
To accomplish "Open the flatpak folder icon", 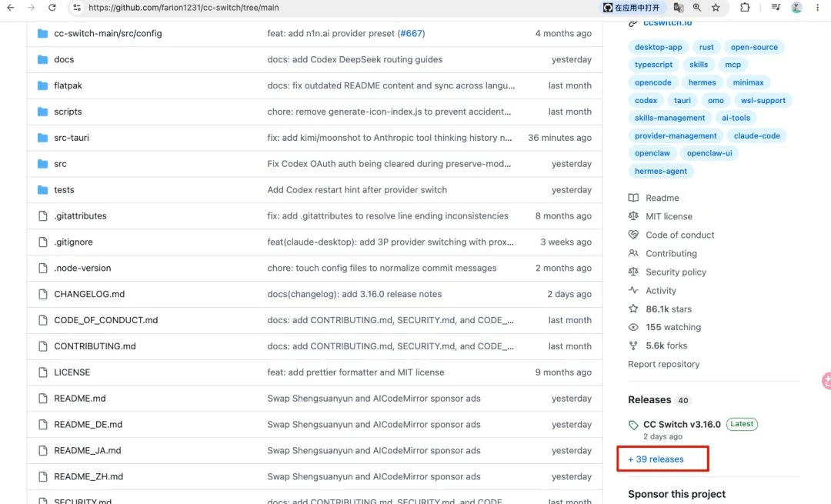I will tap(43, 85).
